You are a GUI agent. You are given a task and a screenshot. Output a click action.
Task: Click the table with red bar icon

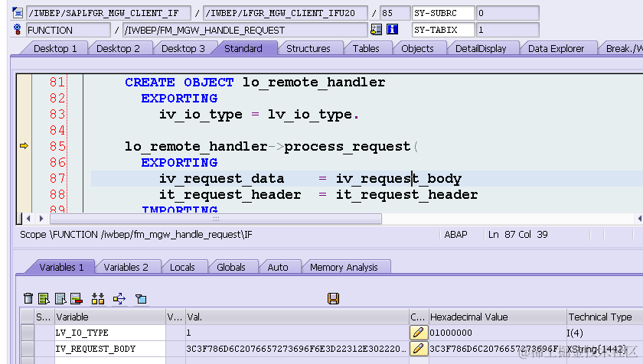pyautogui.click(x=77, y=298)
